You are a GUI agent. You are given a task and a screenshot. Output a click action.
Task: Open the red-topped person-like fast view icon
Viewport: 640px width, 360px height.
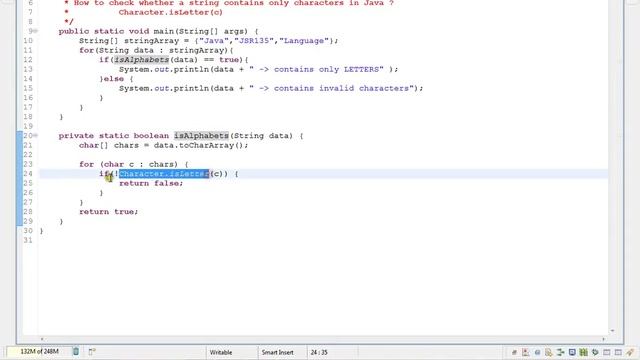tap(525, 352)
